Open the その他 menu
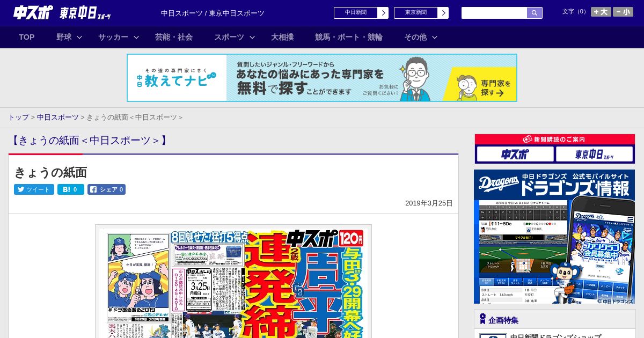 coord(415,37)
